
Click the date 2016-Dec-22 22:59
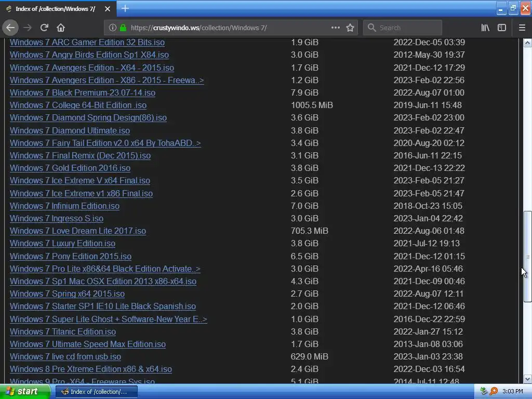[x=429, y=320]
